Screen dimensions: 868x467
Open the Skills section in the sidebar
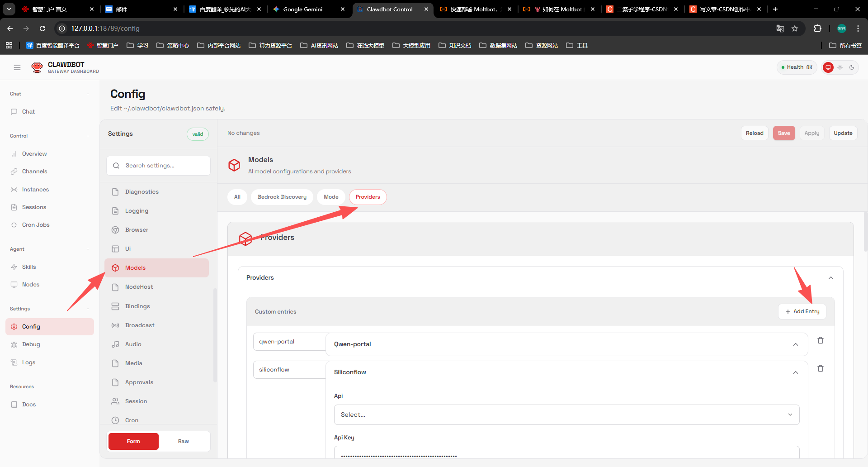pos(28,267)
